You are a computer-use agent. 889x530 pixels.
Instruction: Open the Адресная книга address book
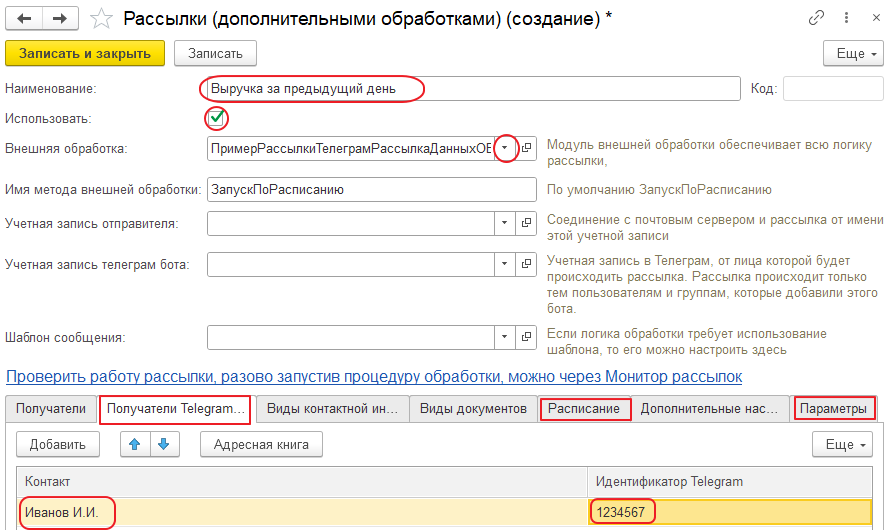(261, 444)
